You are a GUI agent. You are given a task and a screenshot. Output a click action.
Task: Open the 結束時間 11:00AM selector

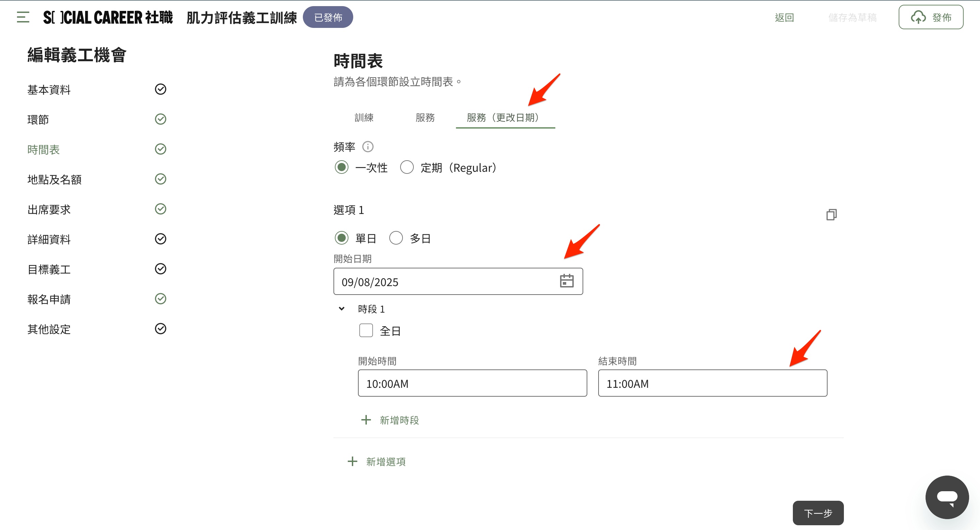pos(712,383)
